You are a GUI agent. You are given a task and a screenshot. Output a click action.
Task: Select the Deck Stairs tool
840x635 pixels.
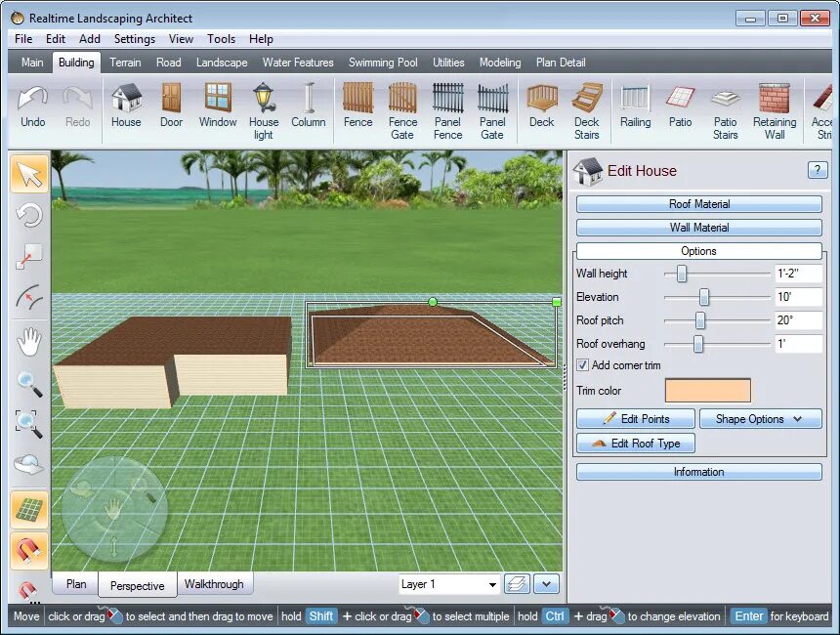click(587, 111)
